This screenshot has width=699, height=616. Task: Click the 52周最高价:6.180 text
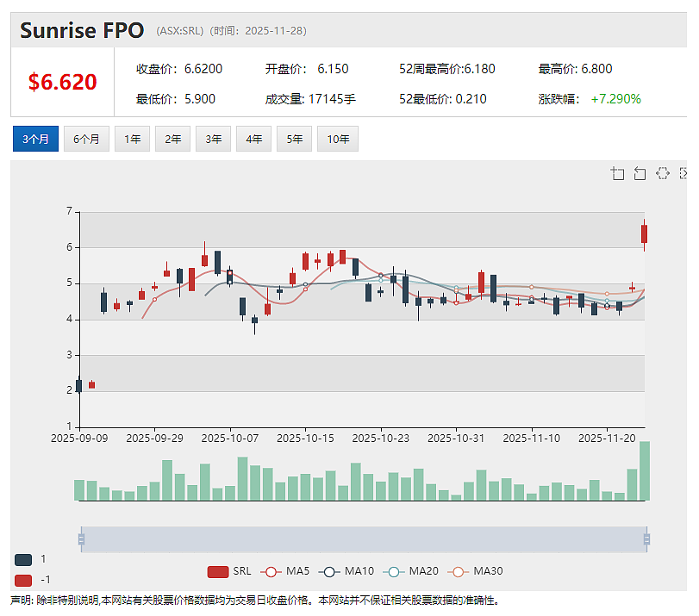pos(447,69)
